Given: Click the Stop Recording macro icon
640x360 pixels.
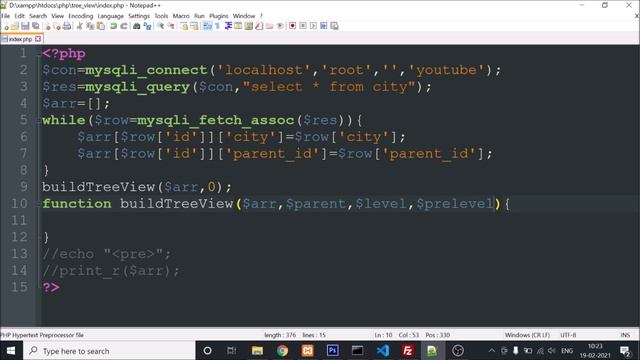Looking at the screenshot, I should tap(303, 26).
